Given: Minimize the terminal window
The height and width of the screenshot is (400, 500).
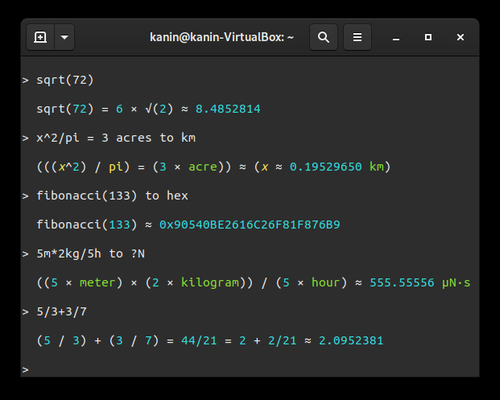Looking at the screenshot, I should click(x=396, y=37).
